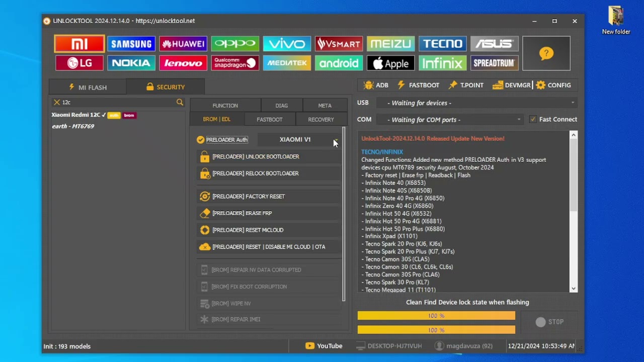
Task: Open DEVMGR device manager
Action: (512, 85)
